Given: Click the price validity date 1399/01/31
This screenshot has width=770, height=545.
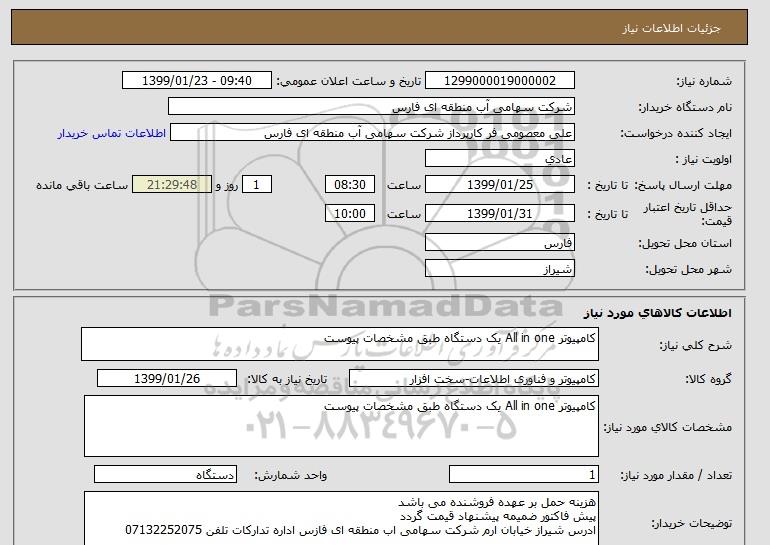Looking at the screenshot, I should click(x=499, y=214).
